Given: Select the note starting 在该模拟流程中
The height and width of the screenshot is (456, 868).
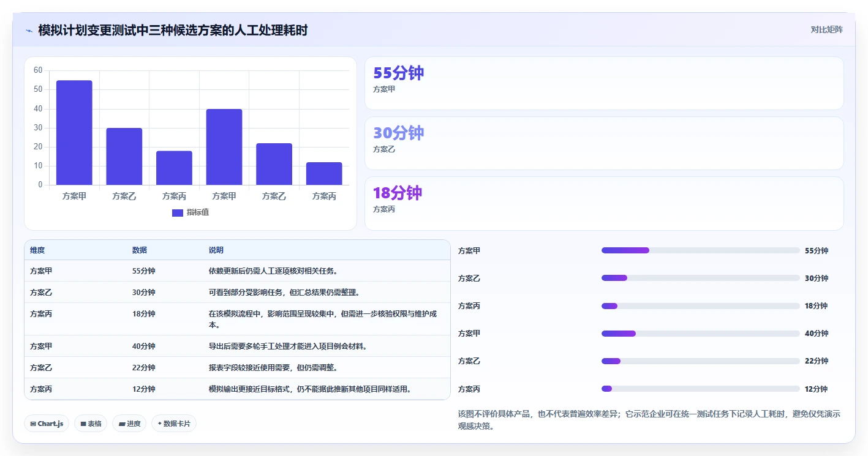Looking at the screenshot, I should tap(323, 319).
